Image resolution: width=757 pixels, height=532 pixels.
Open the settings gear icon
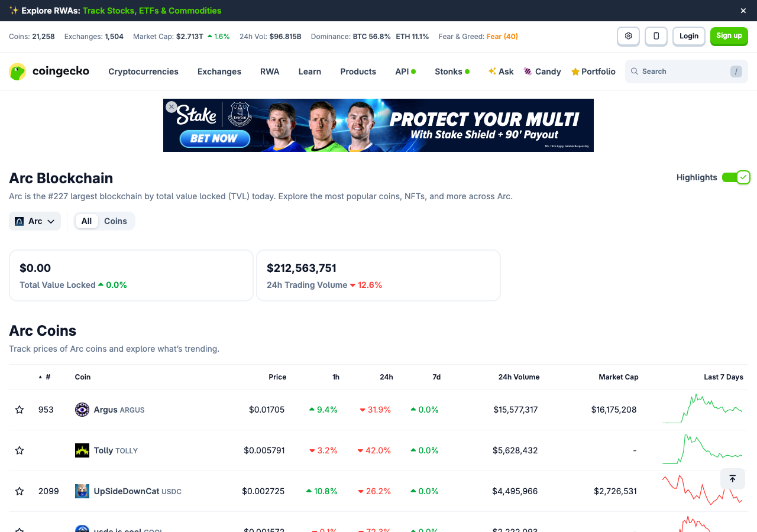coord(628,36)
